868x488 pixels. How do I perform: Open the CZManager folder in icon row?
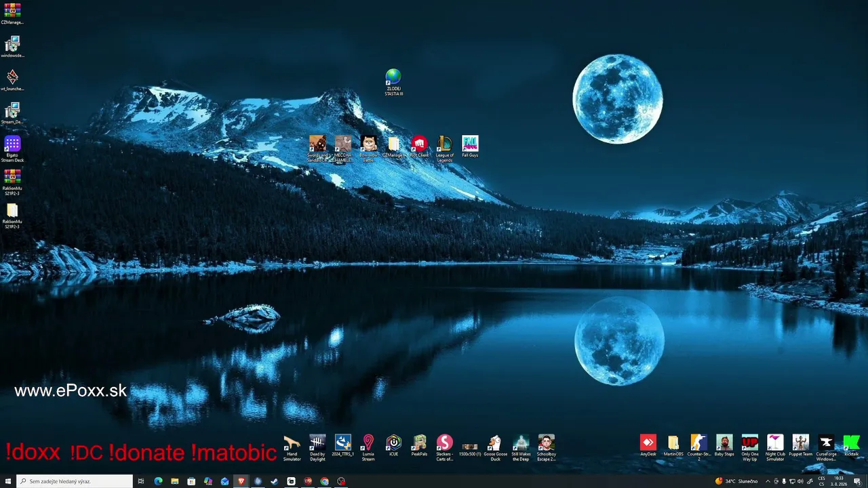click(394, 146)
